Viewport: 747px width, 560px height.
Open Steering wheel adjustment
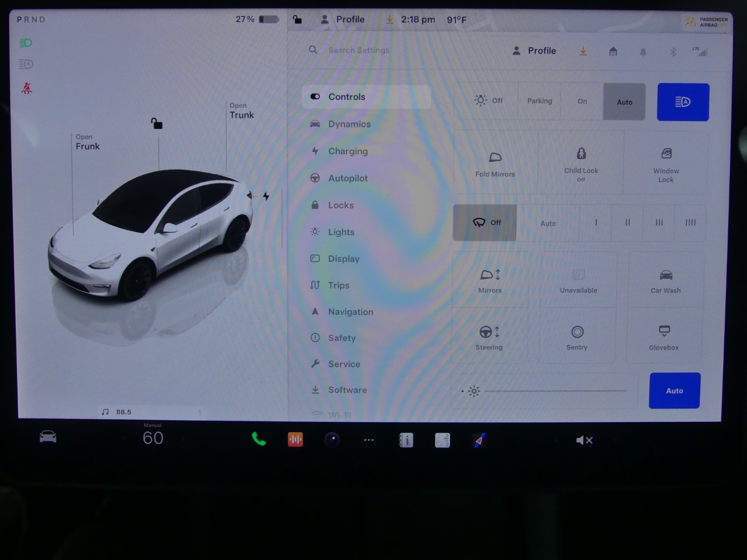pos(489,337)
